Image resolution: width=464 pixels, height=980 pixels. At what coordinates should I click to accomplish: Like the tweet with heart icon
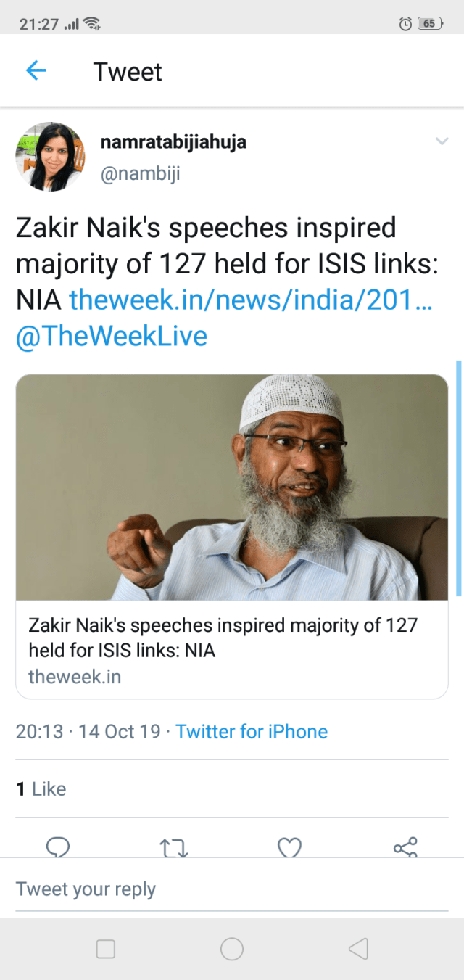coord(290,847)
